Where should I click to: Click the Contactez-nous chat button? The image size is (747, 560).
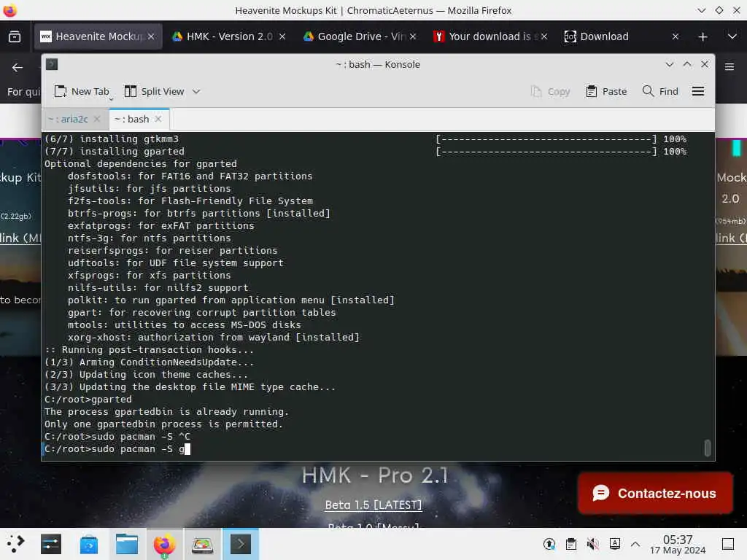coord(655,494)
